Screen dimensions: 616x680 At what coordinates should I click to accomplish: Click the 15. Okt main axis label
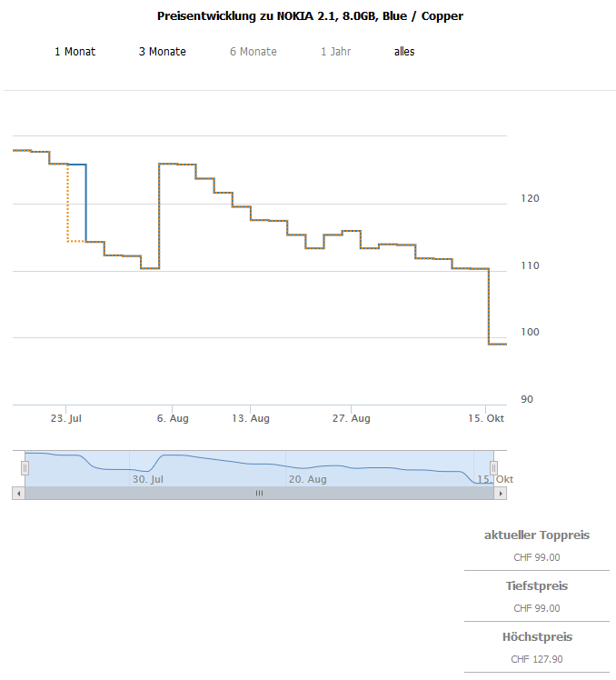[x=486, y=418]
